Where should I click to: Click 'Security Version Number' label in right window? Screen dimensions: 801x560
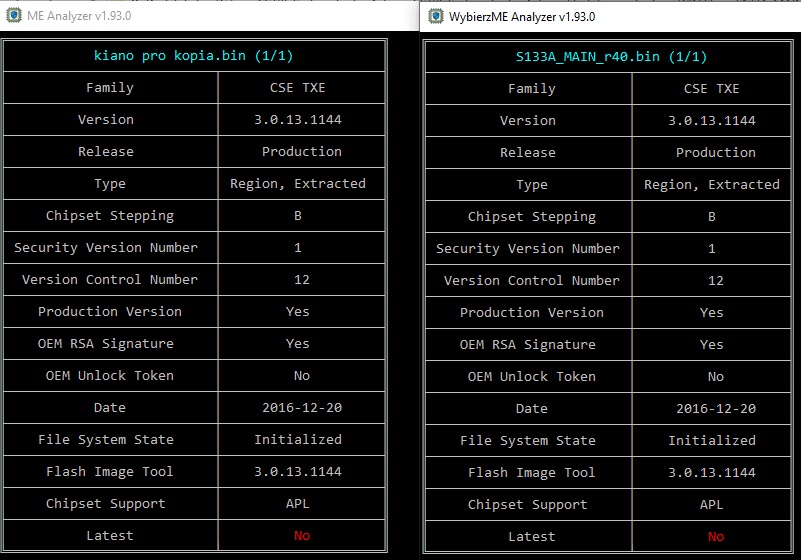pyautogui.click(x=528, y=249)
